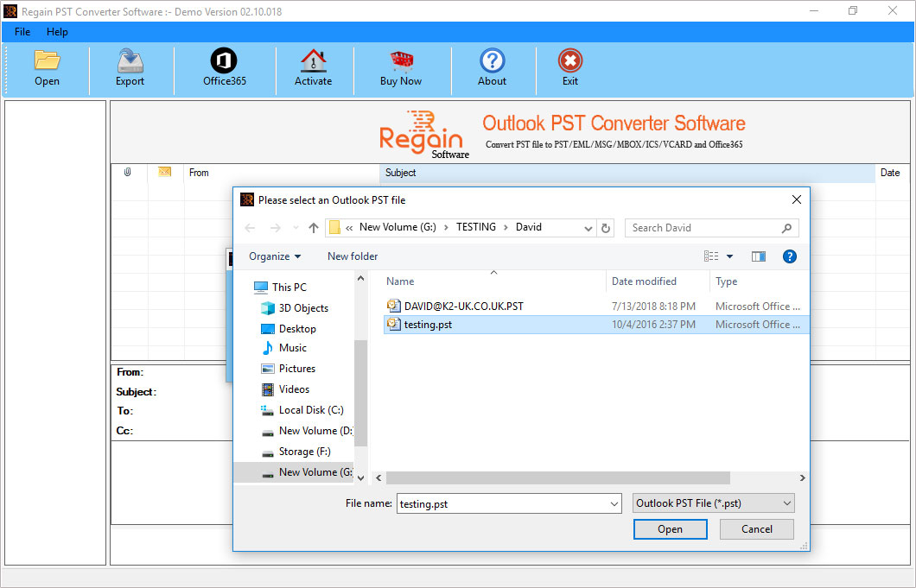The image size is (916, 588).
Task: Click the red Exit icon
Action: click(x=570, y=60)
